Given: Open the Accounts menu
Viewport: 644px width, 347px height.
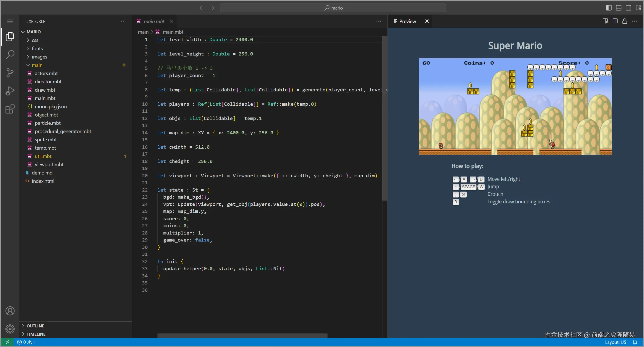Looking at the screenshot, I should [x=10, y=311].
